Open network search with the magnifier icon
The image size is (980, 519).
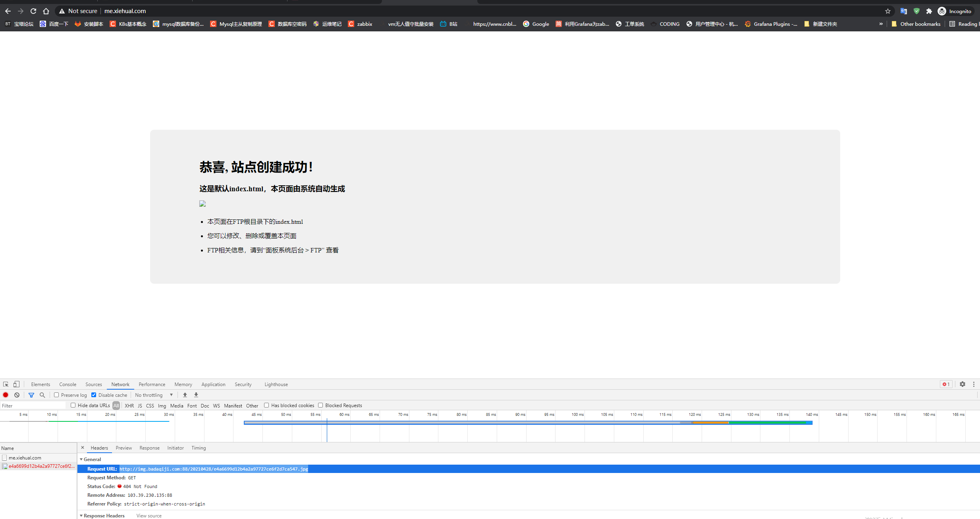click(x=42, y=395)
